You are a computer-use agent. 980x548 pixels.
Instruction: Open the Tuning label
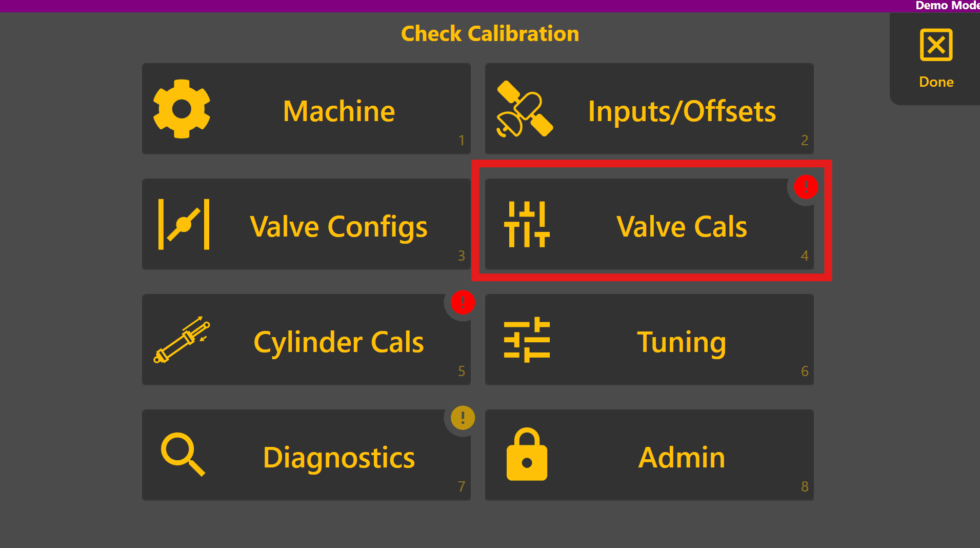(682, 342)
